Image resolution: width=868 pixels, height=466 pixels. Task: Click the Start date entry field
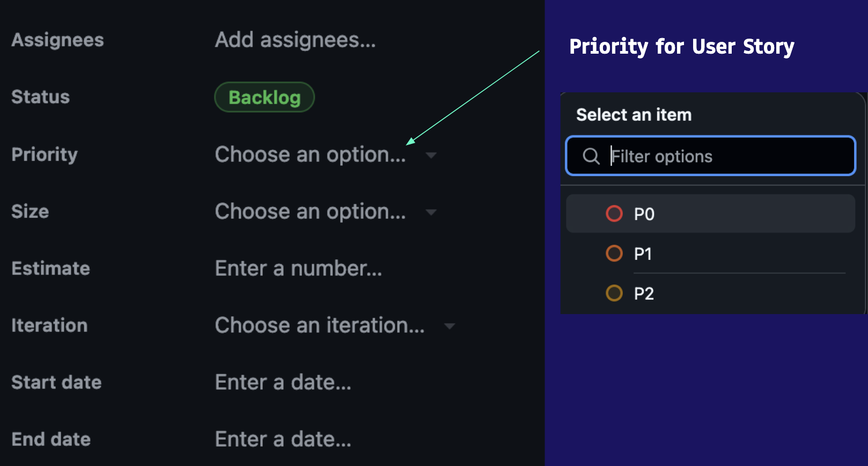click(283, 382)
